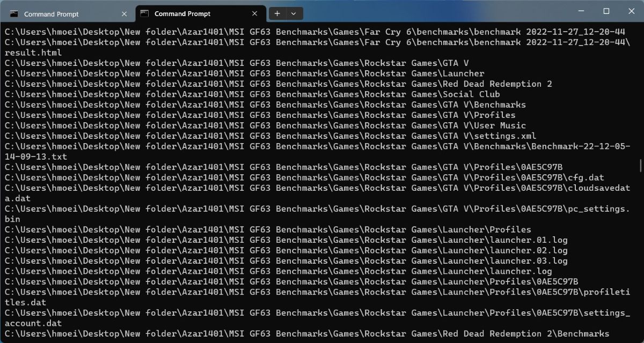Minimize the terminal window
Screen dimensions: 644x343
pyautogui.click(x=581, y=11)
